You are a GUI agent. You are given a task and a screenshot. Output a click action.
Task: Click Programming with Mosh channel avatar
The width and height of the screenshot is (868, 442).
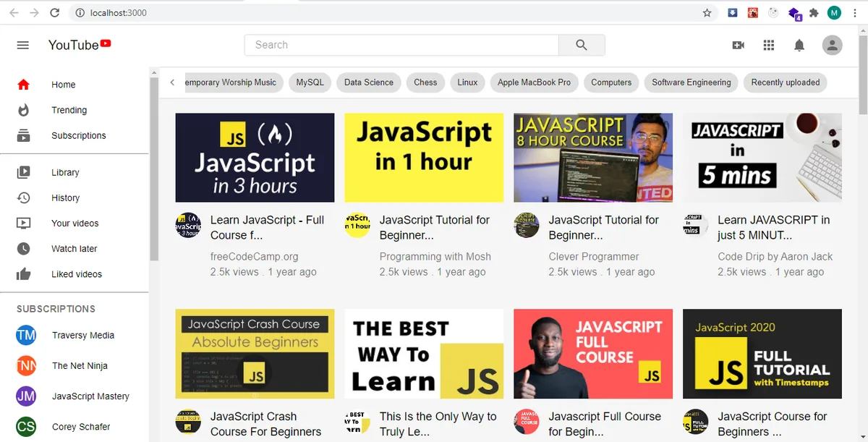(357, 225)
